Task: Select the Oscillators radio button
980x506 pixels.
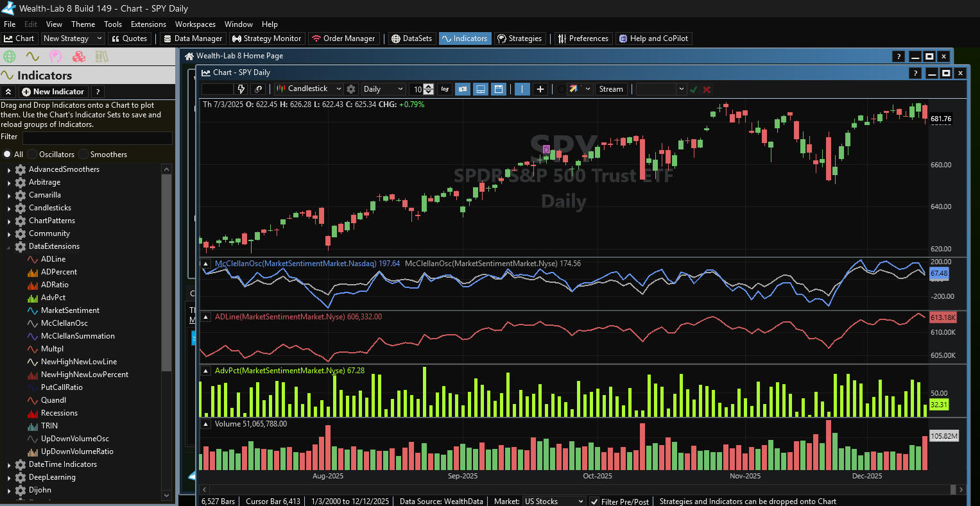Action: (33, 155)
